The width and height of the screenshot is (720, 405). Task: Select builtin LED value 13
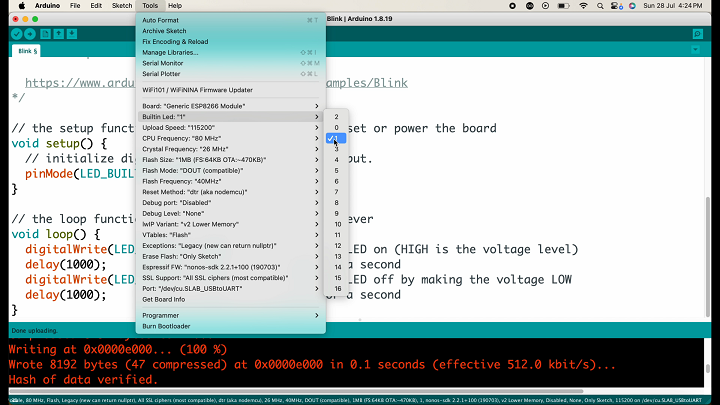(338, 256)
